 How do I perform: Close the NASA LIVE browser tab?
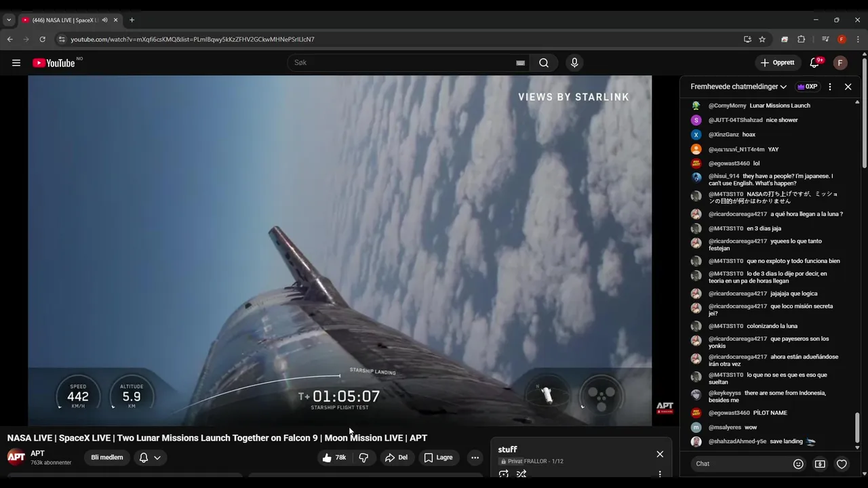[115, 20]
